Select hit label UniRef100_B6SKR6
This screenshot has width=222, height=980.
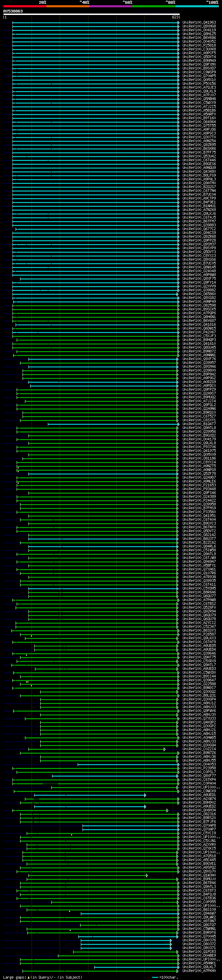click(199, 149)
